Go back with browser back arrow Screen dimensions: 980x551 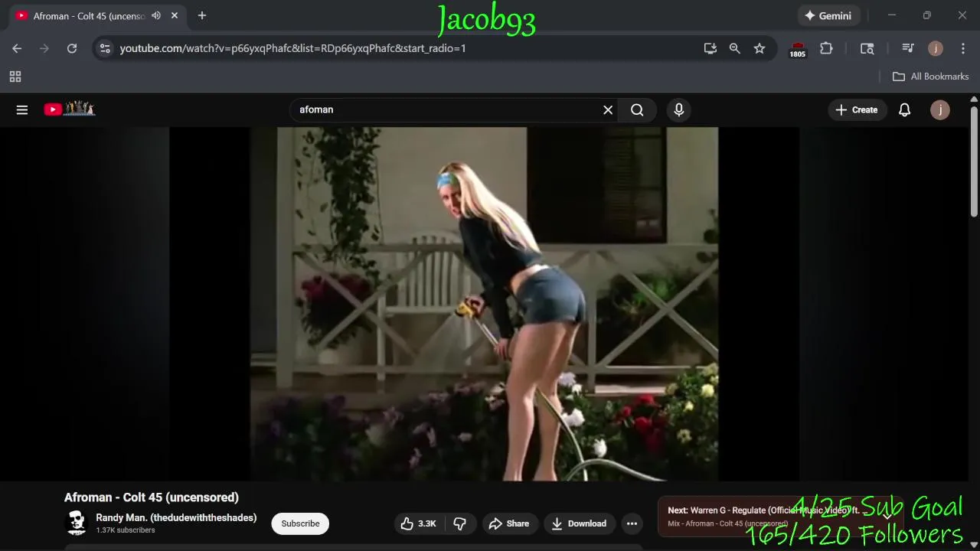click(17, 48)
